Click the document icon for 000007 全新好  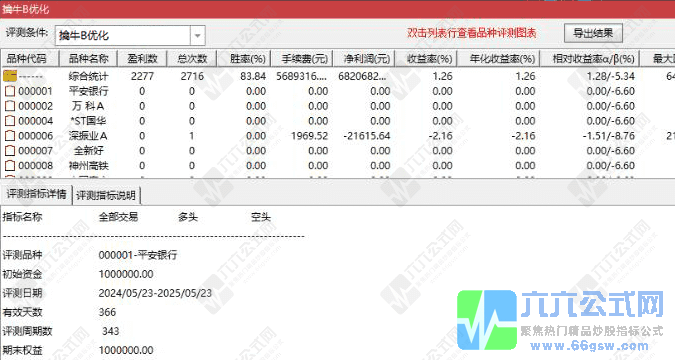pyautogui.click(x=10, y=151)
